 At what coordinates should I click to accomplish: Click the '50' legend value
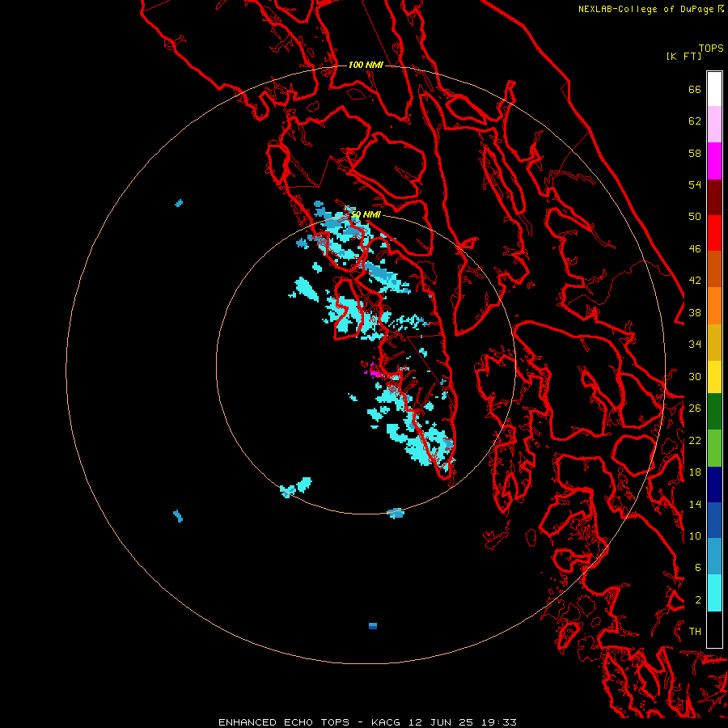pos(695,217)
